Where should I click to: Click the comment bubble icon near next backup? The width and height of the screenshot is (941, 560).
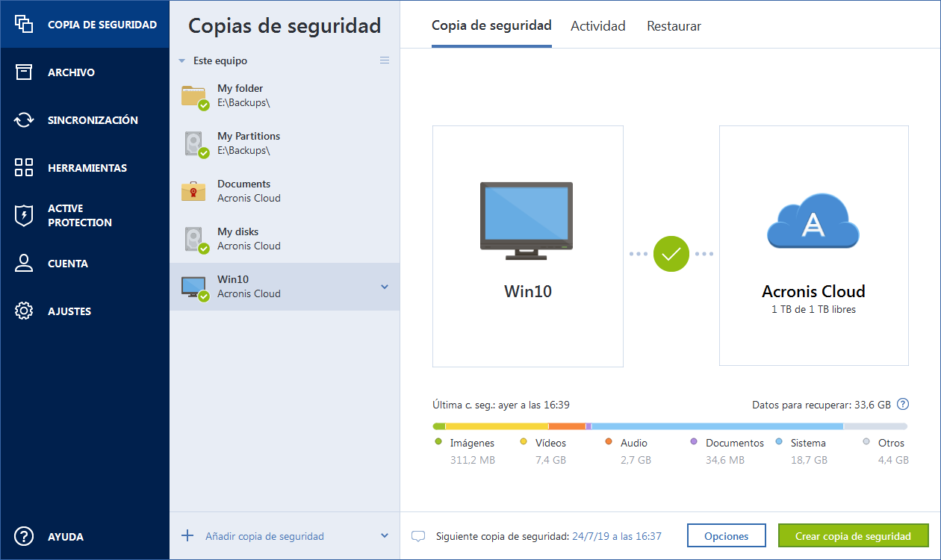click(x=419, y=536)
